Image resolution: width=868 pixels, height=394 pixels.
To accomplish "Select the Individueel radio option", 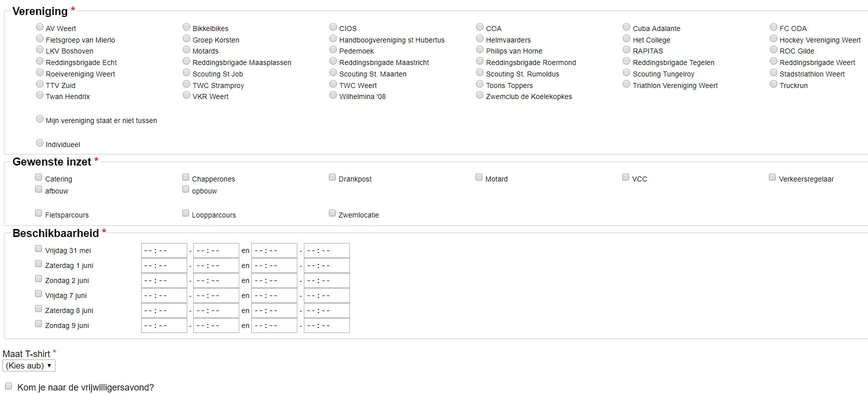I will click(40, 143).
